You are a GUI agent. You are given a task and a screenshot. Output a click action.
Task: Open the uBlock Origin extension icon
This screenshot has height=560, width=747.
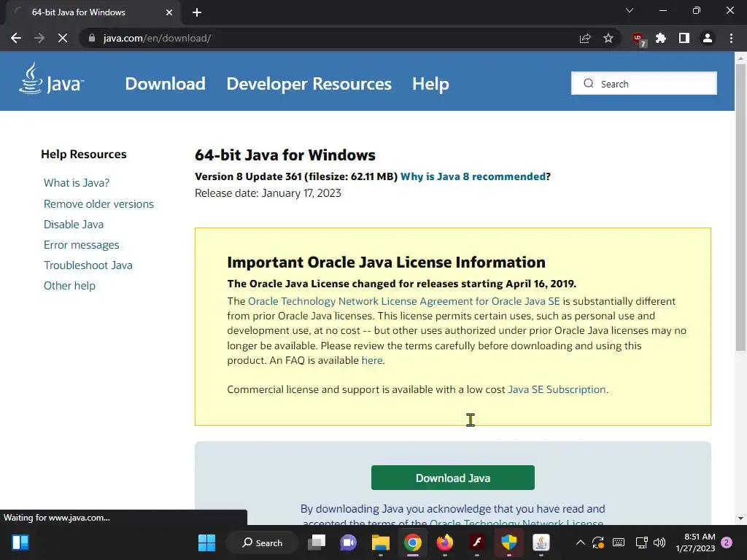pos(638,39)
